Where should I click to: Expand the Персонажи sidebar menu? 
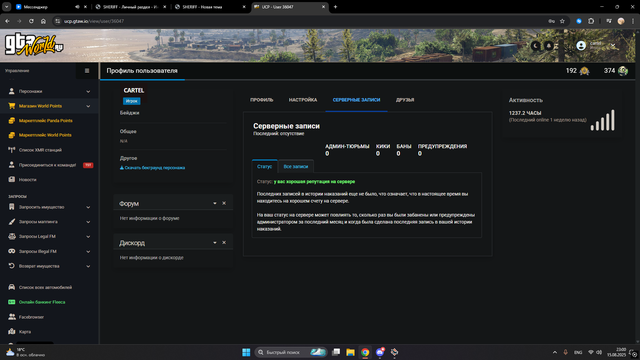pos(49,91)
